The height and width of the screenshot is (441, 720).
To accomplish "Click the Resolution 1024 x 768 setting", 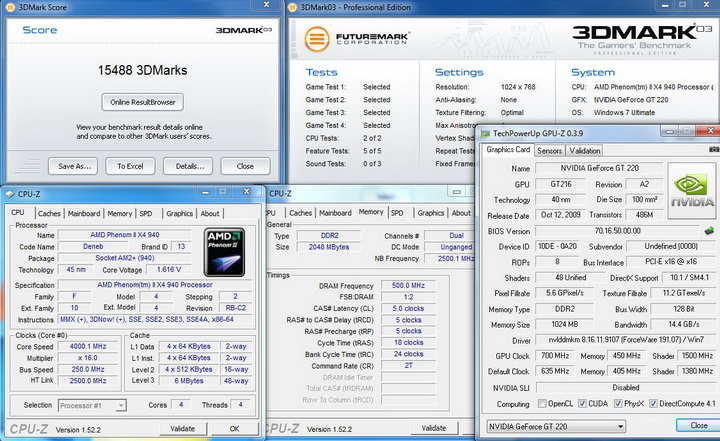I will click(x=518, y=87).
